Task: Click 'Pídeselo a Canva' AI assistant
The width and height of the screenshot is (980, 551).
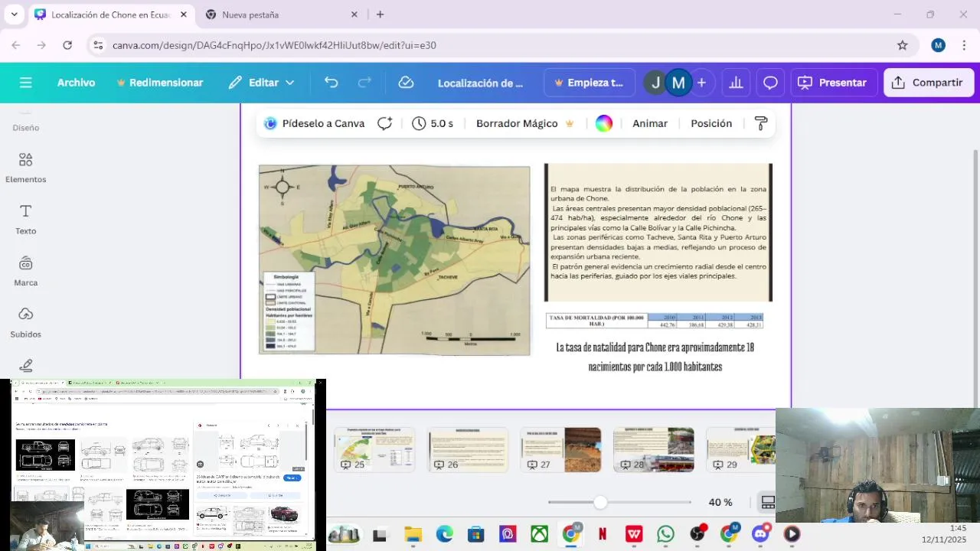Action: pos(314,123)
